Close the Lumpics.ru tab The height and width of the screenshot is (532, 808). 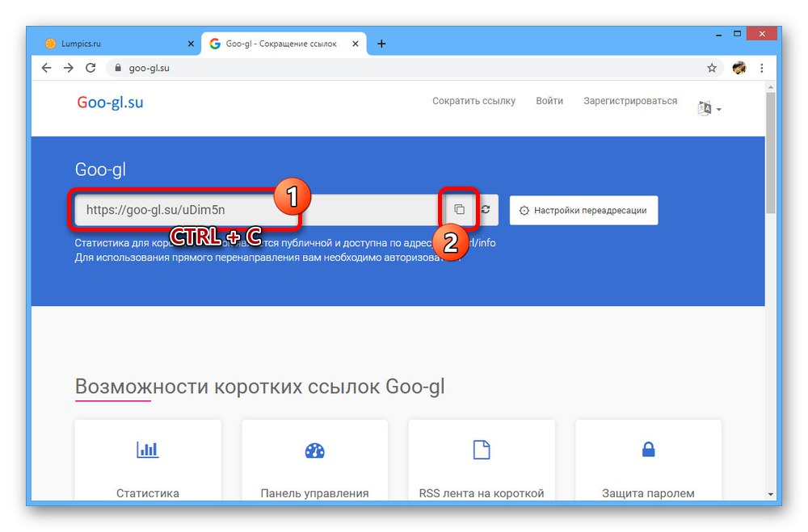(x=191, y=44)
